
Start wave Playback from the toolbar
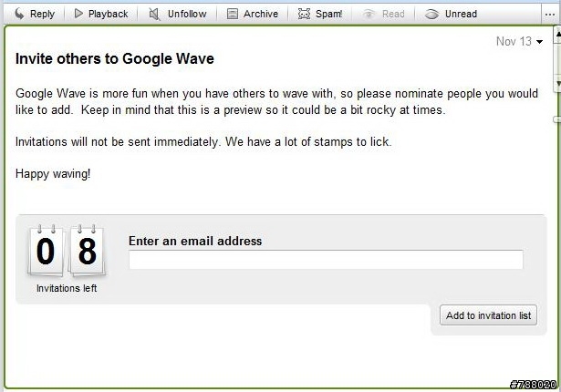101,14
